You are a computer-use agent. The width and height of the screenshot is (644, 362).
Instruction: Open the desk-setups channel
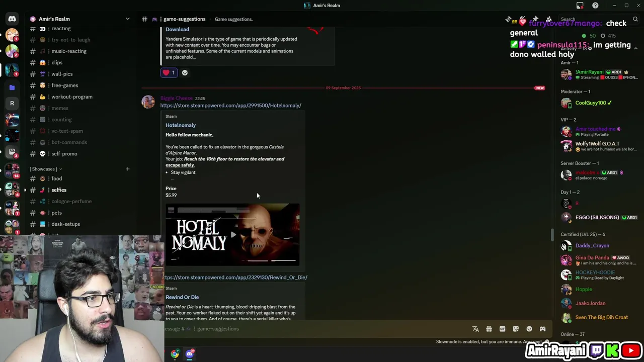point(65,224)
